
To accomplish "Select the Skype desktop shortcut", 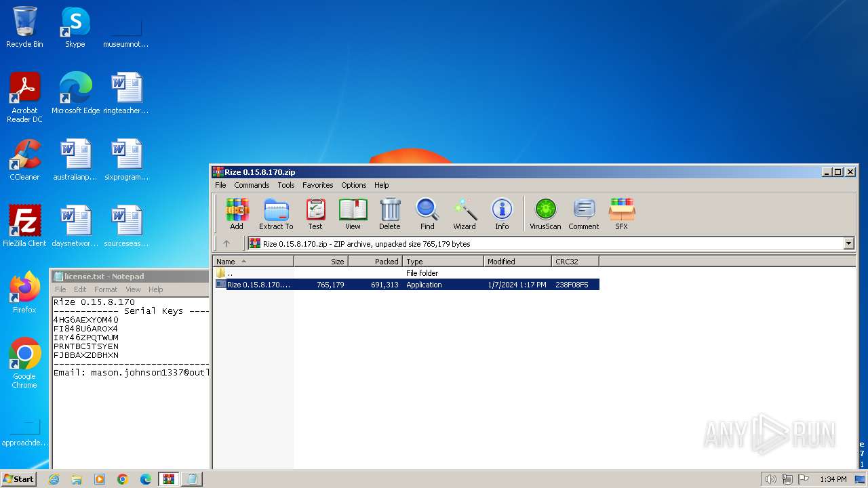I will [x=75, y=27].
